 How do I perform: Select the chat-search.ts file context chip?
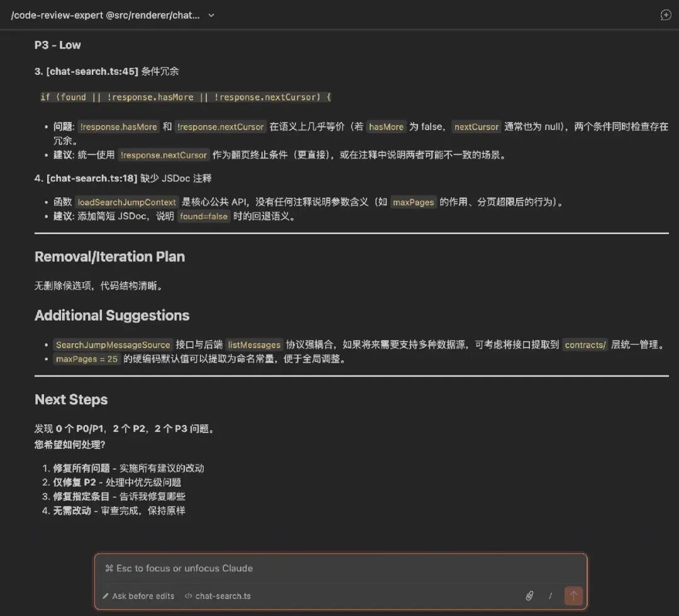coord(218,596)
